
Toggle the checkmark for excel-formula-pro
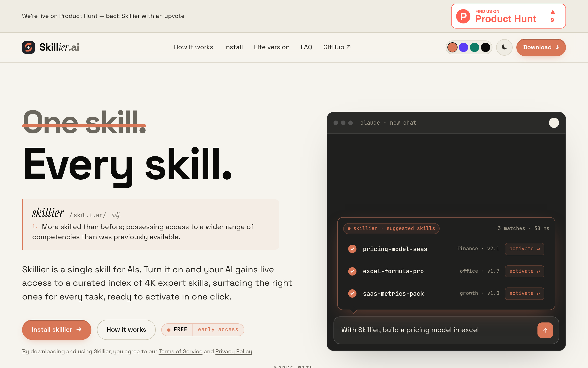click(352, 271)
